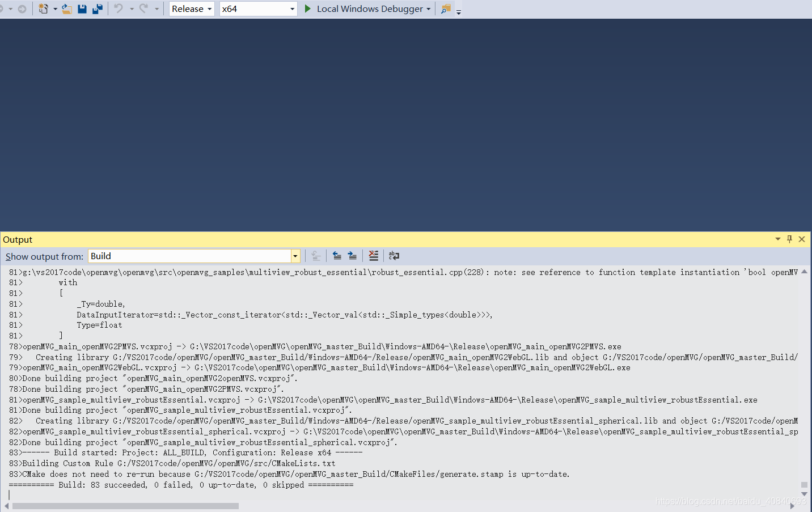Click the output horizontal scrollbar thumb
This screenshot has height=512, width=812.
pyautogui.click(x=125, y=506)
